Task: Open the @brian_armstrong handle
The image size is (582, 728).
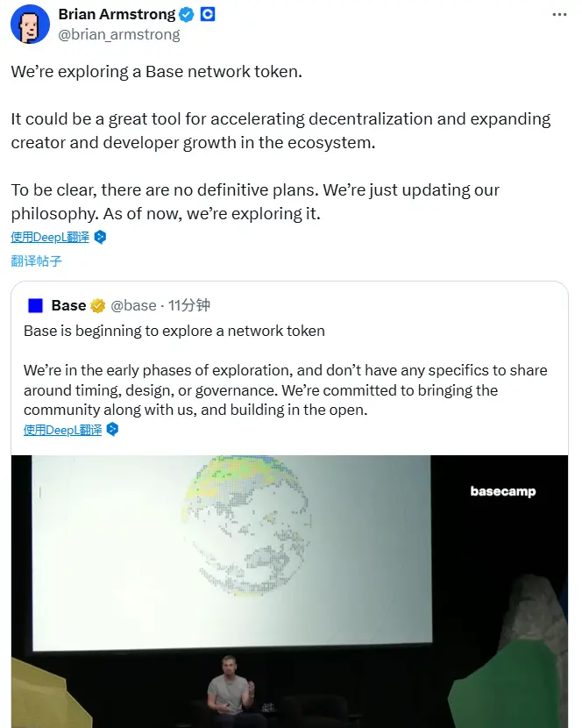Action: coord(118,34)
